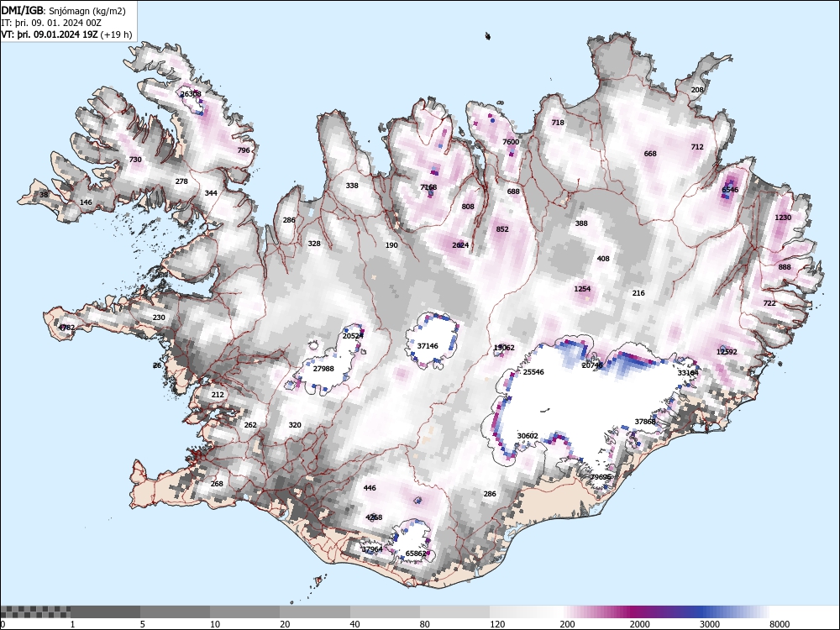This screenshot has width=840, height=630.
Task: Select the 208 label in the northeast
Action: click(x=697, y=90)
